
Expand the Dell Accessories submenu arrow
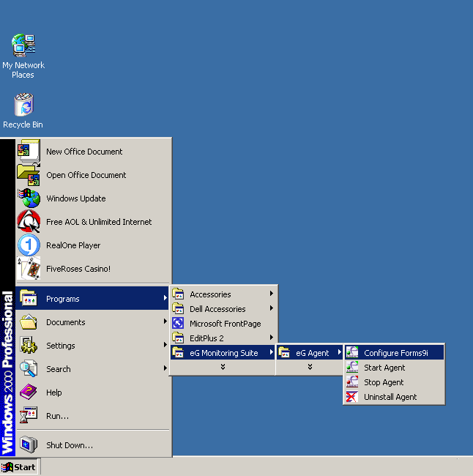click(272, 308)
